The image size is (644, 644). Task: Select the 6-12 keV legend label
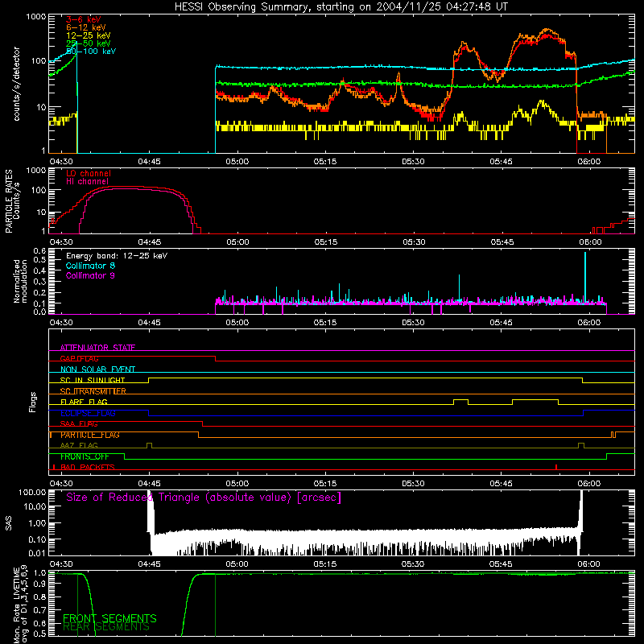coord(86,27)
